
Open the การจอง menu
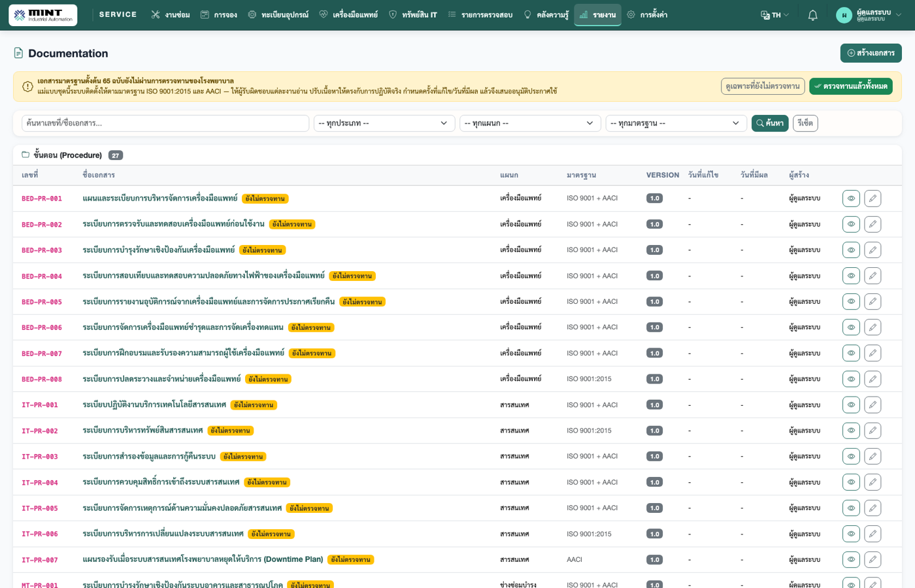click(x=219, y=15)
